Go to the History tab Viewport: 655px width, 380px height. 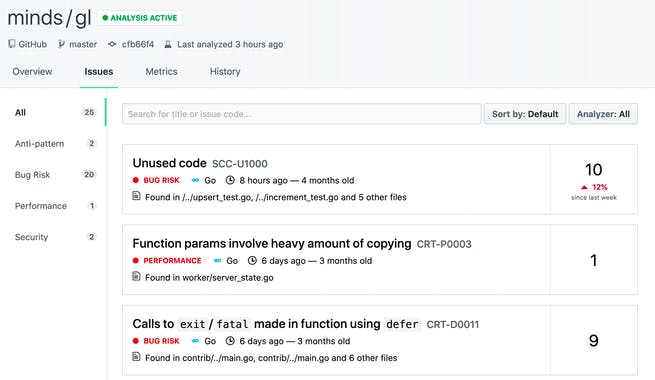tap(225, 71)
